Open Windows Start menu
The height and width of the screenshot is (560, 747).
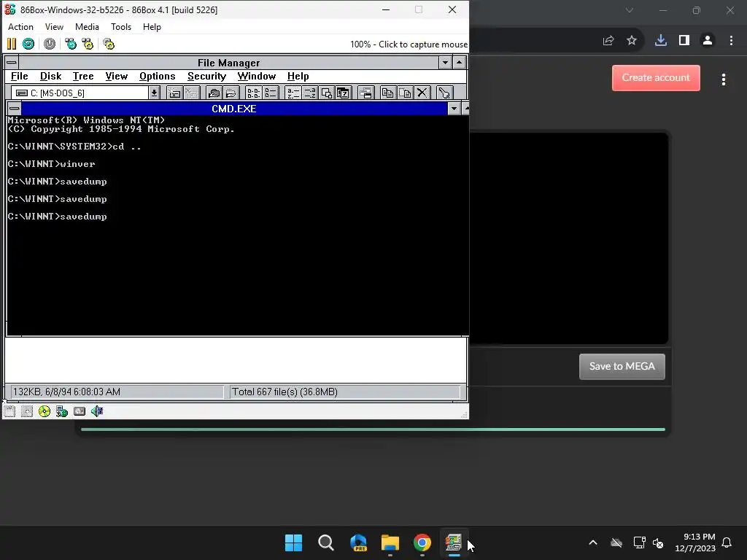(293, 542)
